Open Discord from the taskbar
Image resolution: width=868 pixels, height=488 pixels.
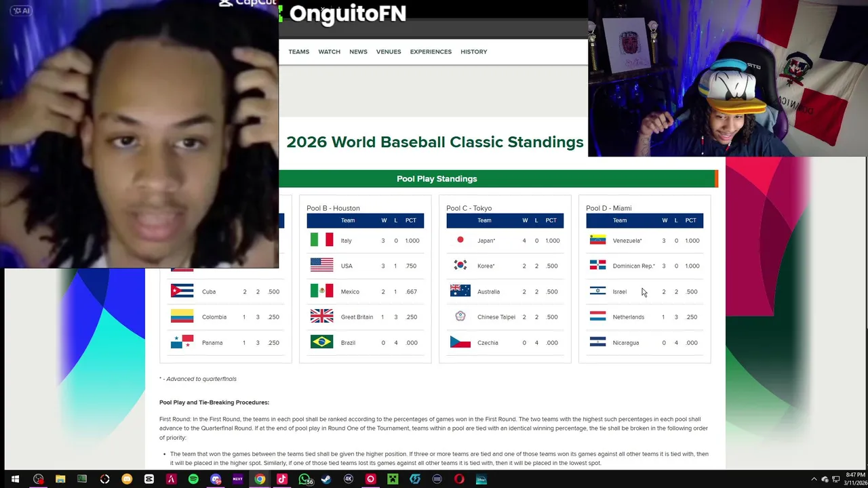point(216,479)
